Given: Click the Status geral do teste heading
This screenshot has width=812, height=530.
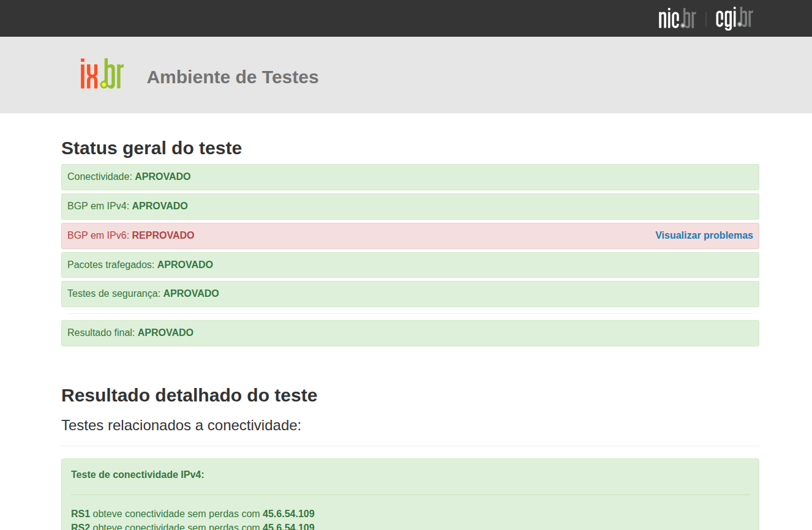Looking at the screenshot, I should [151, 148].
